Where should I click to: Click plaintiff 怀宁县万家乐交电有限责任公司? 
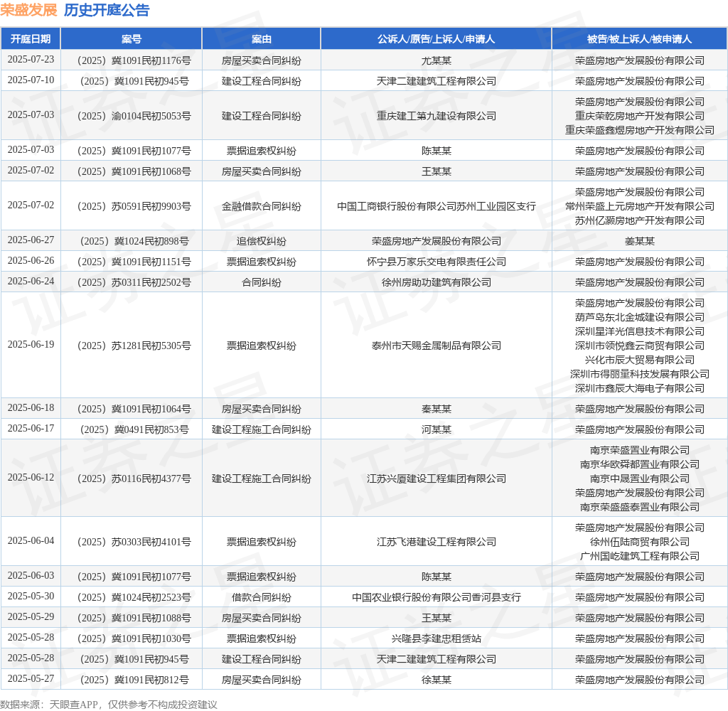(x=436, y=262)
